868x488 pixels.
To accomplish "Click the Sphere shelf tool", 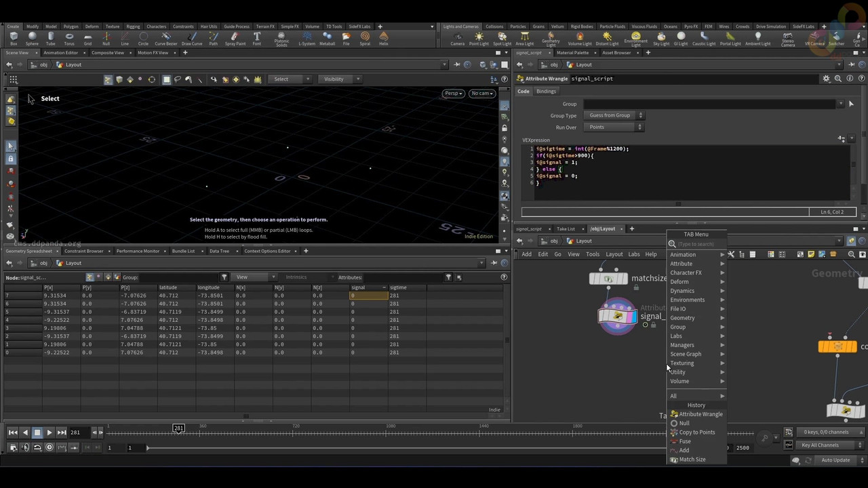I will [x=32, y=39].
